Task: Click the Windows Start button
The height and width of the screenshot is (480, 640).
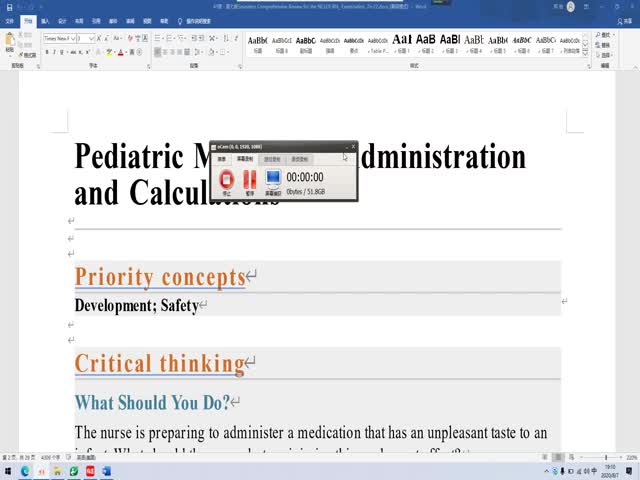Action: (x=7, y=471)
